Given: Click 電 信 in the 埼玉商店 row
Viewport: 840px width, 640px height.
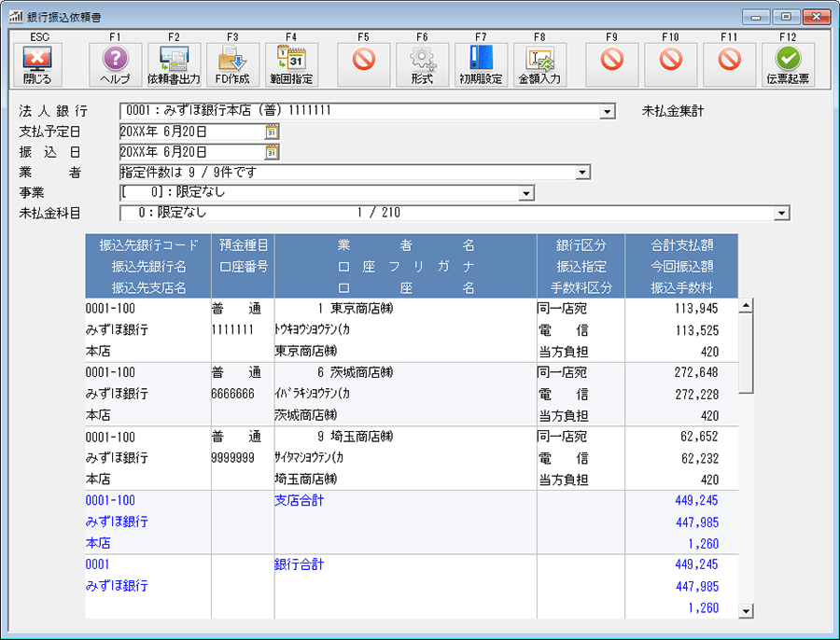Looking at the screenshot, I should point(564,458).
